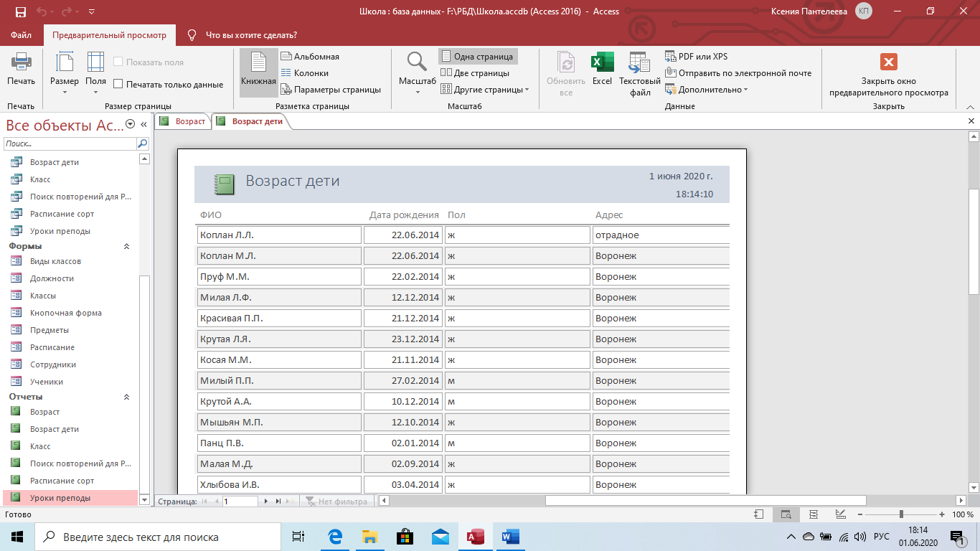Enable Печатать только данные checkbox

169,85
